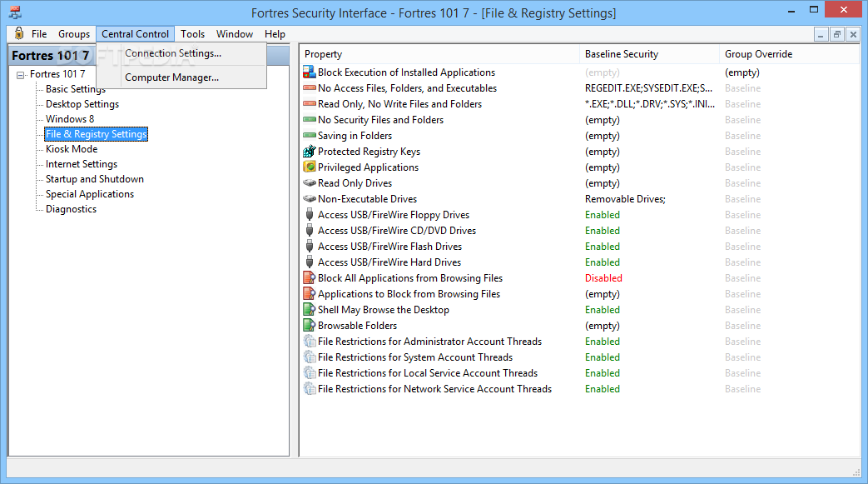Sort by the Property column header
Screen dimensions: 868x484
(x=439, y=54)
